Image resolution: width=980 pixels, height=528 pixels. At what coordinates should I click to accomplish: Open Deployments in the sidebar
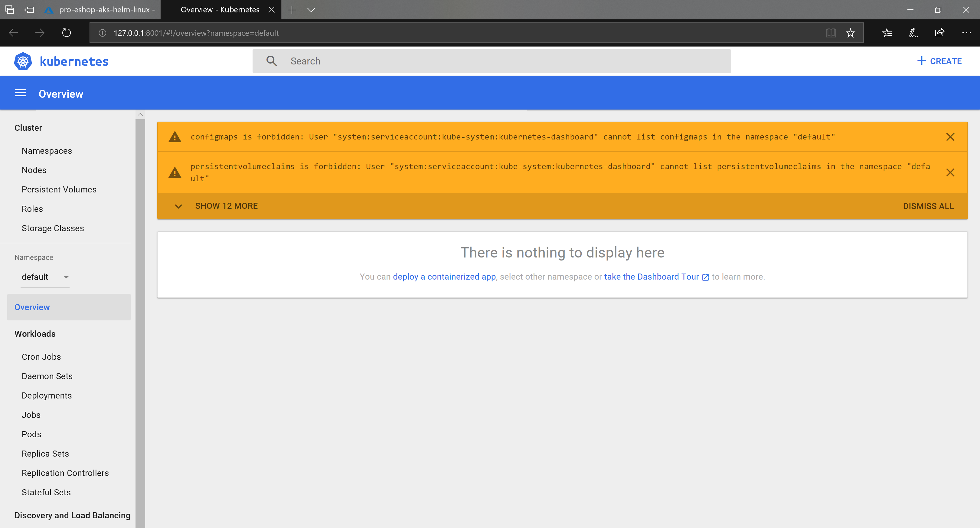click(46, 395)
